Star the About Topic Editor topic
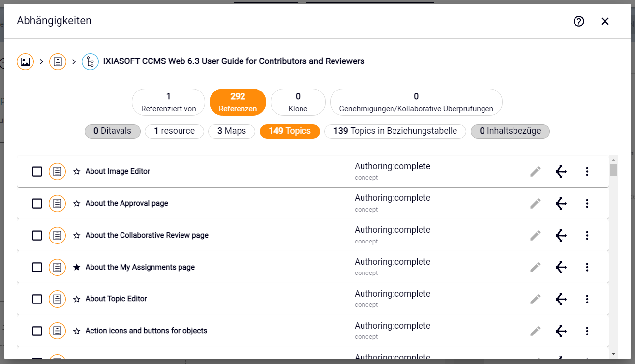The width and height of the screenshot is (635, 364). pos(77,299)
